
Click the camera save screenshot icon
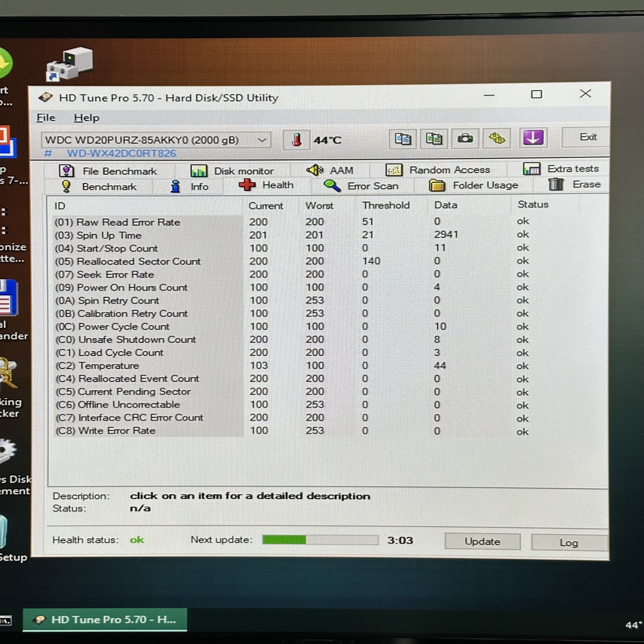point(465,138)
